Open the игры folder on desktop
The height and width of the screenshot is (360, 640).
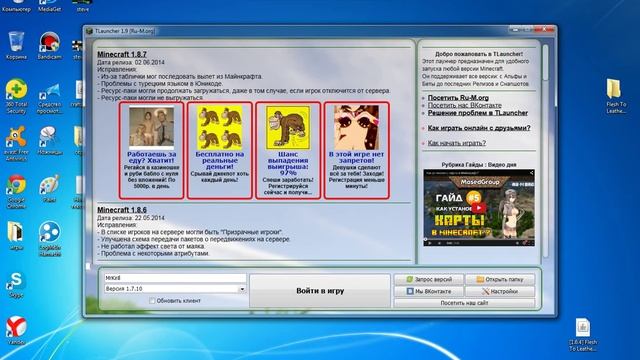[x=16, y=236]
